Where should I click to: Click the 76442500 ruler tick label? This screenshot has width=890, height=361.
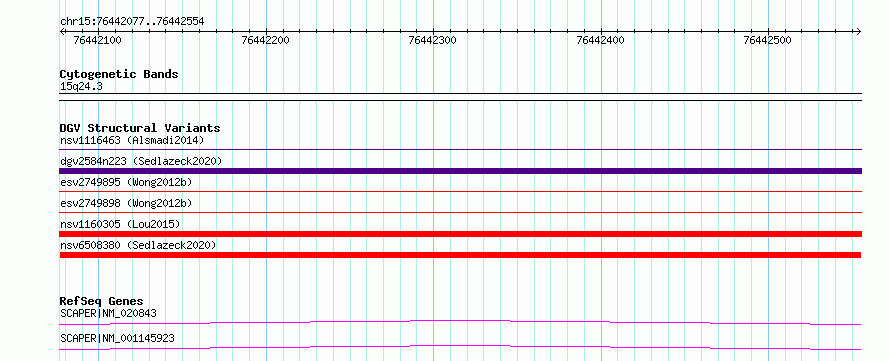tap(767, 40)
